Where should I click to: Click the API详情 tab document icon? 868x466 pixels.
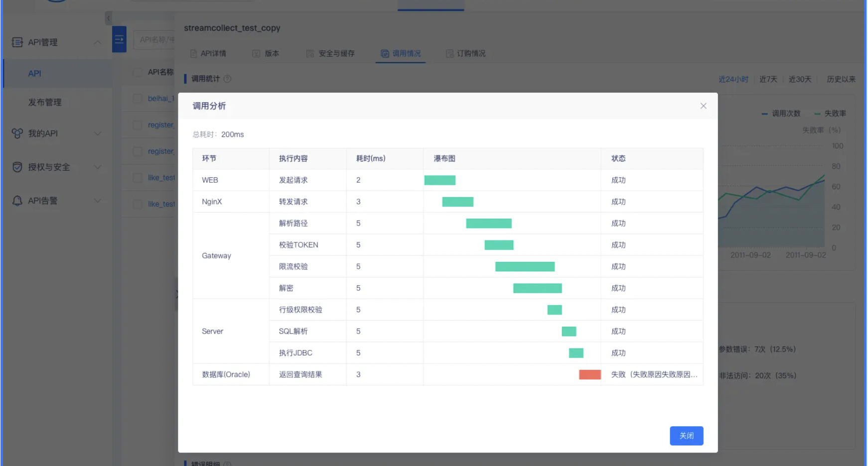193,53
